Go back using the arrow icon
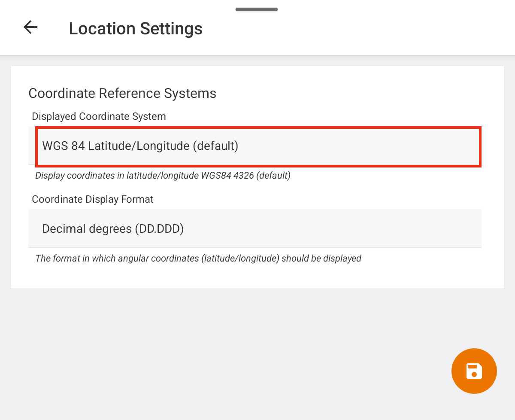 pos(30,27)
